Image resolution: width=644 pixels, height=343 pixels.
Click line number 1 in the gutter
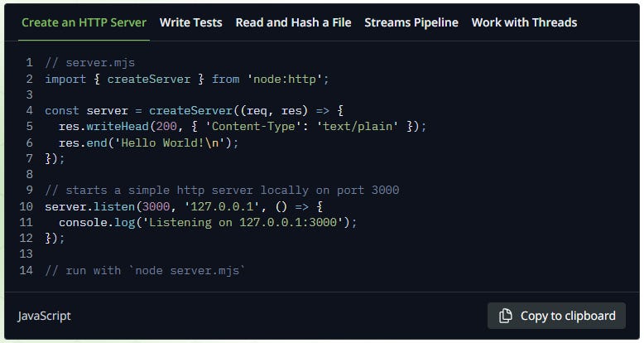29,63
